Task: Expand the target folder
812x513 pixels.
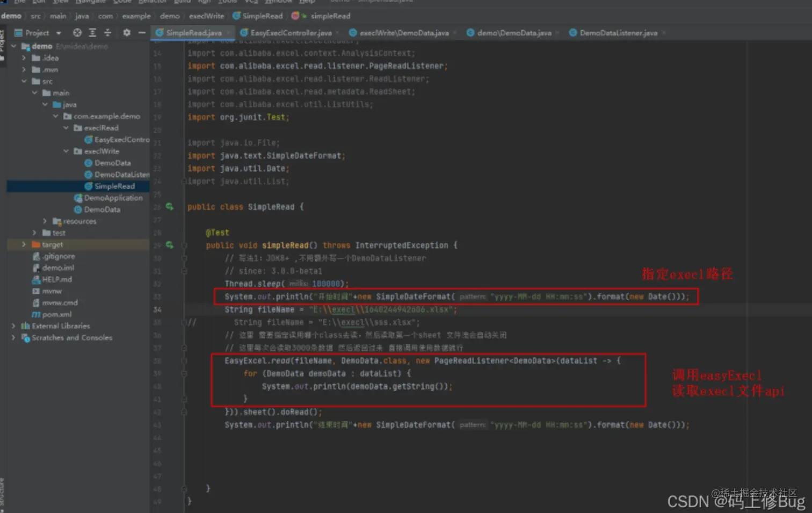Action: tap(24, 244)
